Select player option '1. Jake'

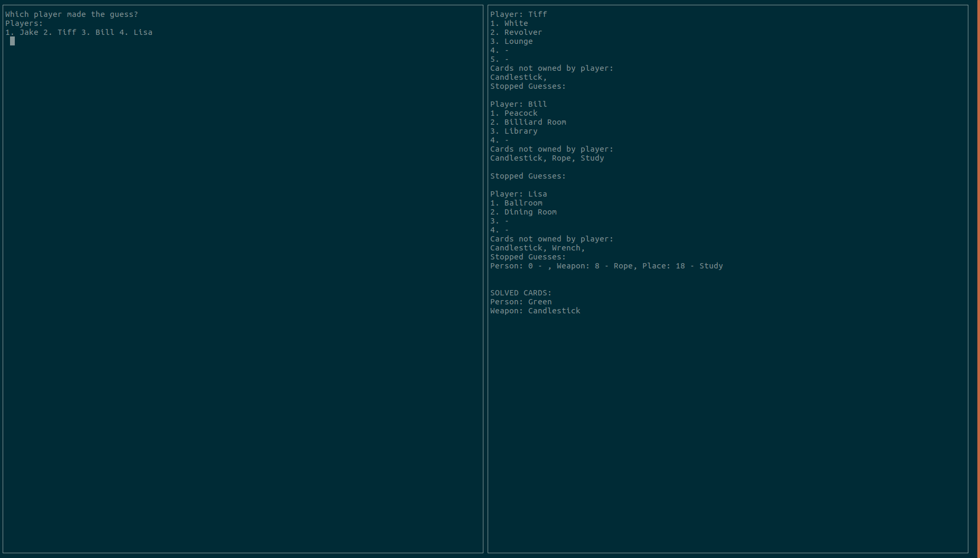point(22,32)
